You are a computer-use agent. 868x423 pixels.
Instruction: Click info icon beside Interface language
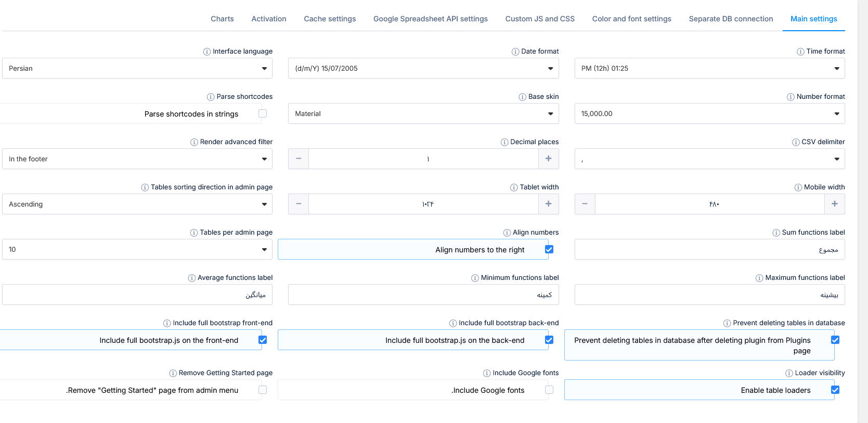(207, 52)
